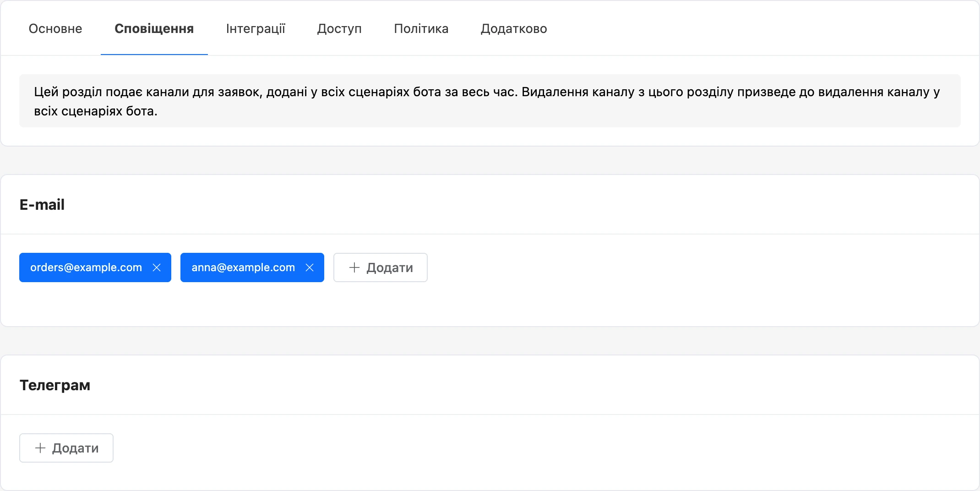Click the anna@example.com tag text
Screen dimensions: 980x491
coord(243,267)
